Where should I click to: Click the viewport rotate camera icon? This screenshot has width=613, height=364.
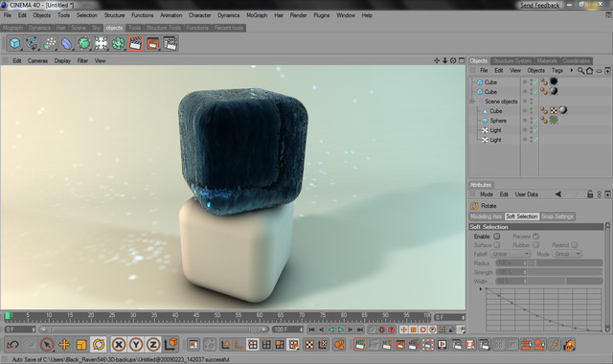pos(453,60)
